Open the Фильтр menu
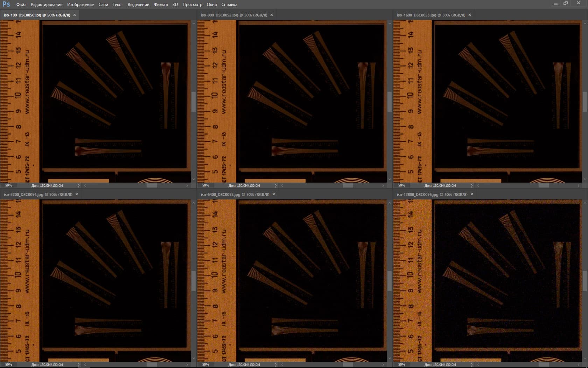The width and height of the screenshot is (588, 368). click(x=161, y=5)
